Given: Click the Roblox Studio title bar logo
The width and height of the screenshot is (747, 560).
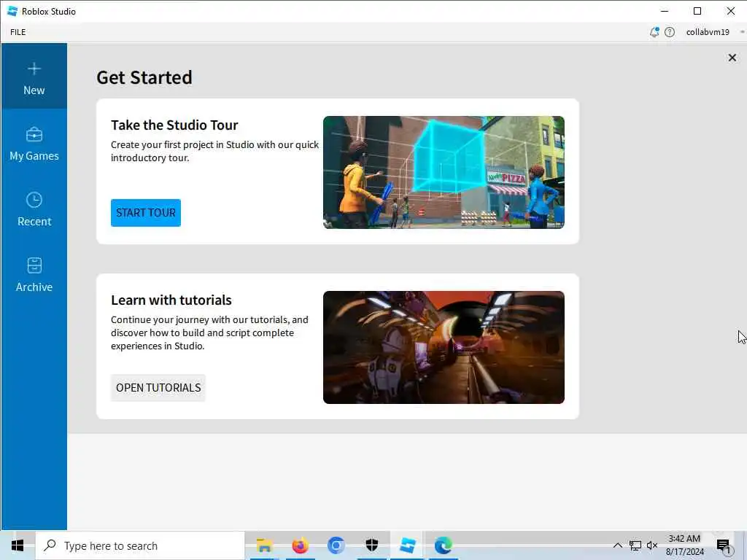Looking at the screenshot, I should [x=12, y=11].
